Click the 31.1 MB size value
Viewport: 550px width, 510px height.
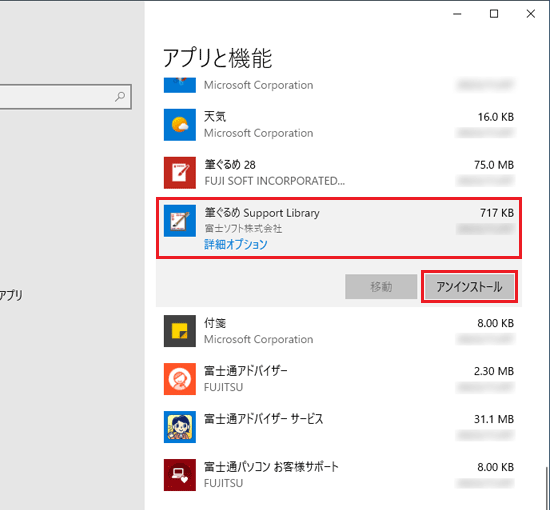tap(494, 419)
